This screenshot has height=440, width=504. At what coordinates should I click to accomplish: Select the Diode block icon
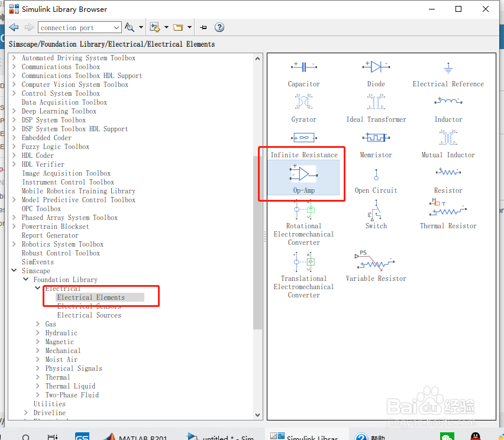point(376,67)
